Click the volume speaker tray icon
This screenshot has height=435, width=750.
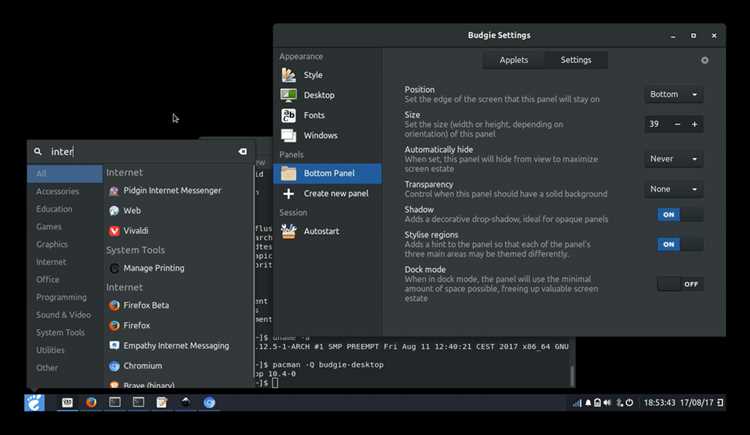607,403
